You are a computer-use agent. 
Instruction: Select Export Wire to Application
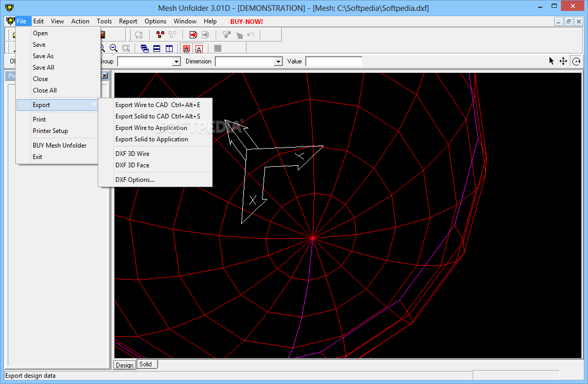pos(155,128)
